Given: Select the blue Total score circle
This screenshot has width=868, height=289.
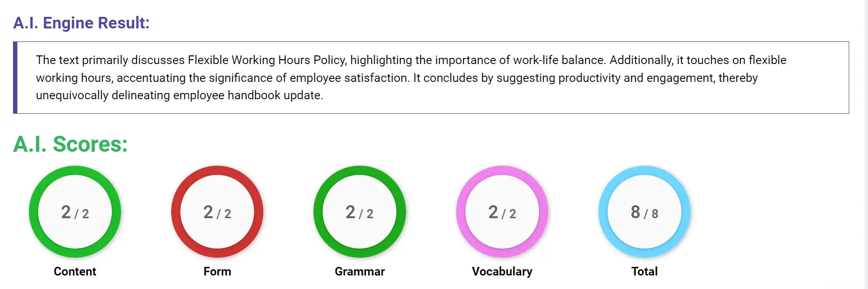Looking at the screenshot, I should 645,212.
